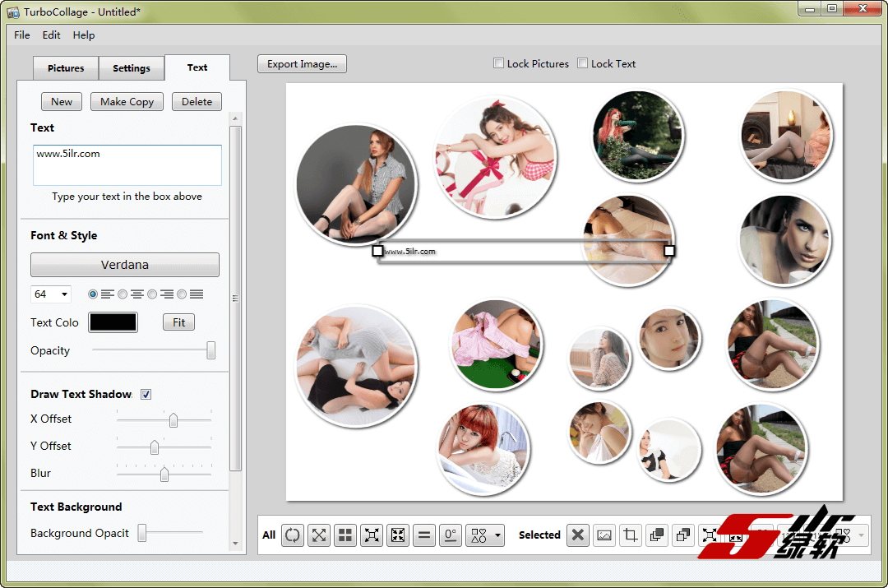Click the equals-sign icon in the All toolbar
The width and height of the screenshot is (888, 588).
[424, 535]
